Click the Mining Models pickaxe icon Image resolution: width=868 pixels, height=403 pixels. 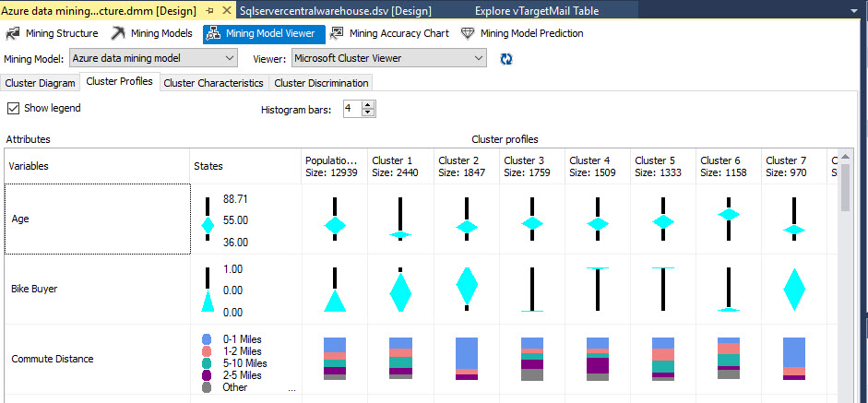tap(117, 34)
